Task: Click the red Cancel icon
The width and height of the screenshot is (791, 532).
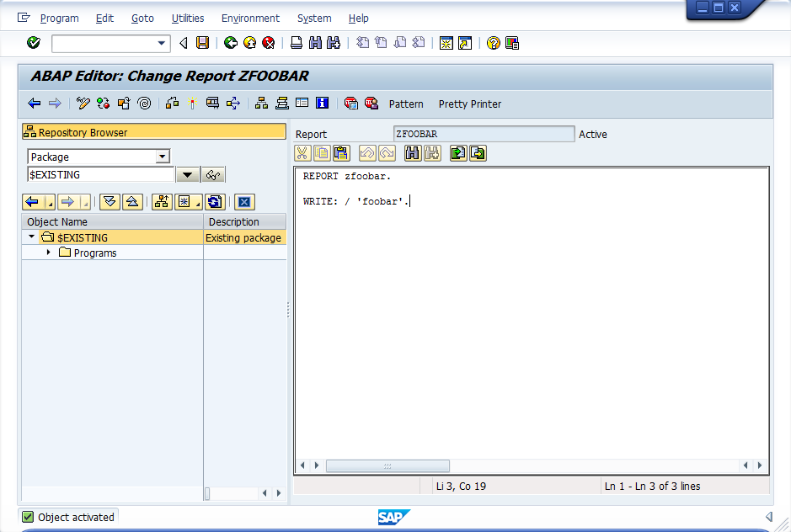Action: 269,43
